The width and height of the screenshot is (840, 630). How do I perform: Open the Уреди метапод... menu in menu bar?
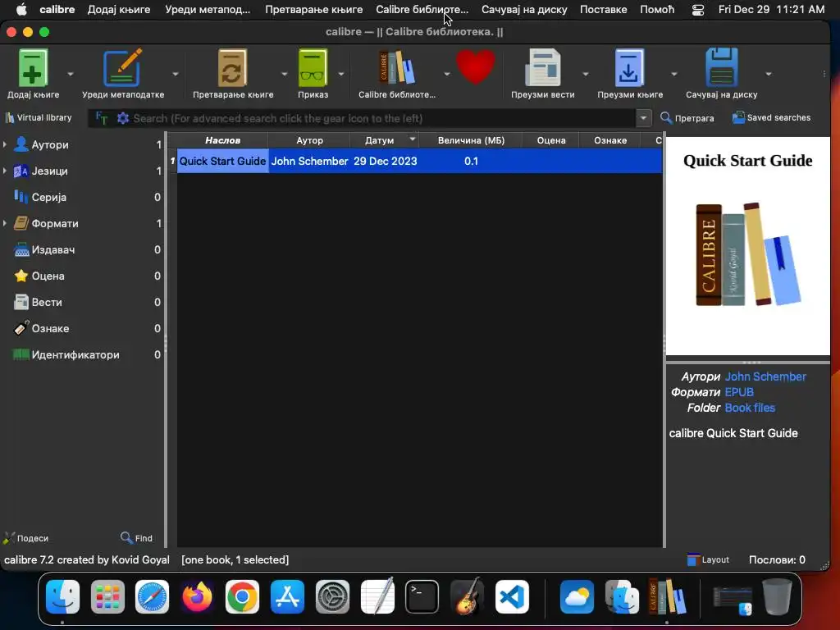208,9
